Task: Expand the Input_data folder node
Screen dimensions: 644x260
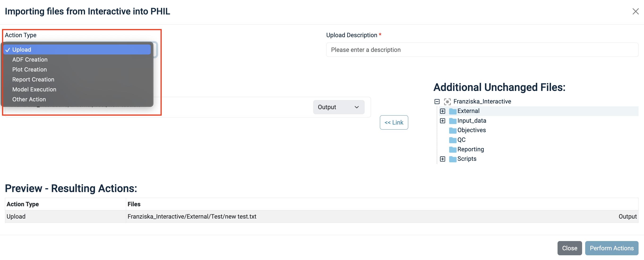Action: point(442,121)
